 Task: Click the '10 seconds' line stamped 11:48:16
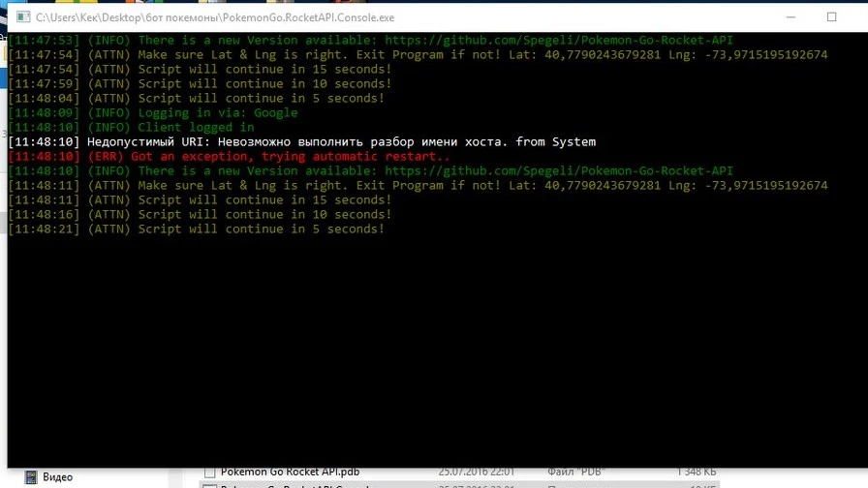tap(200, 214)
